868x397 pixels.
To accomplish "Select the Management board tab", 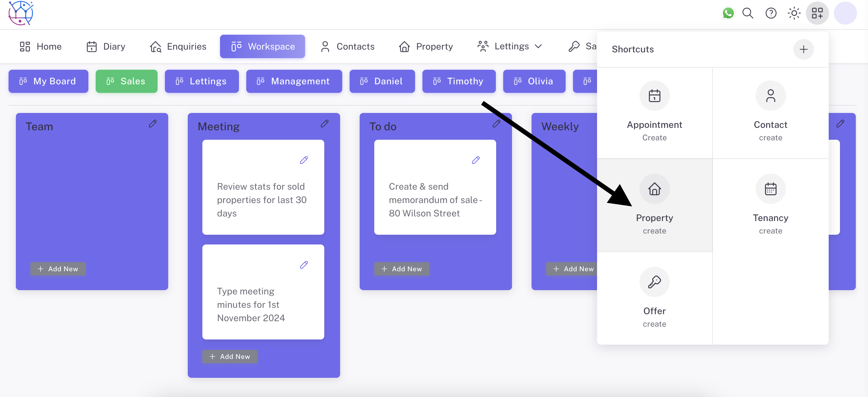I will point(294,81).
